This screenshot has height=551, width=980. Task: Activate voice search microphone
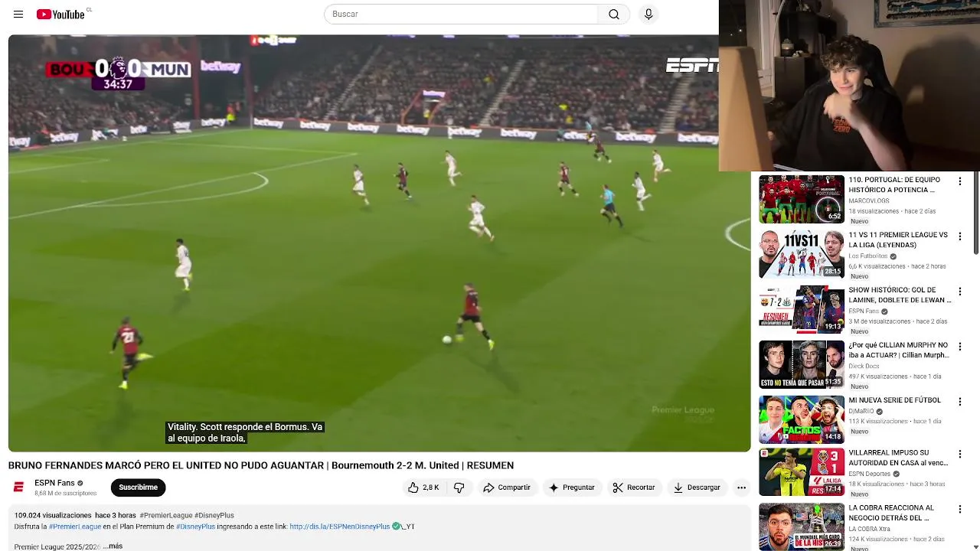pos(648,14)
